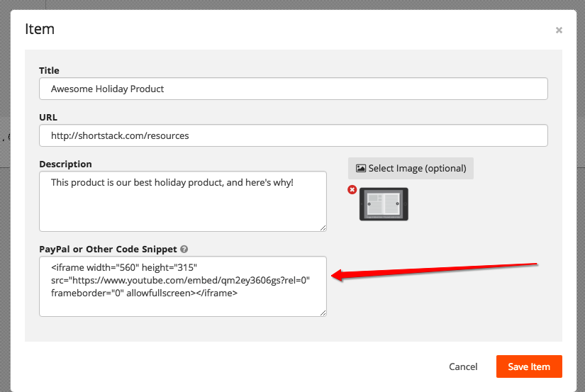
Task: Click the PayPal or Other Code Snippet label
Action: click(108, 250)
